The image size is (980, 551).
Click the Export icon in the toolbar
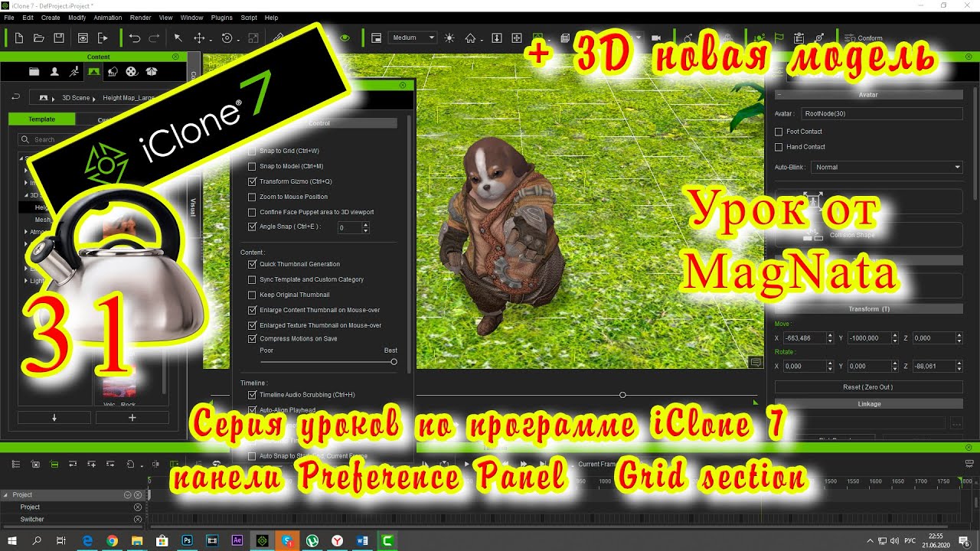click(x=103, y=37)
